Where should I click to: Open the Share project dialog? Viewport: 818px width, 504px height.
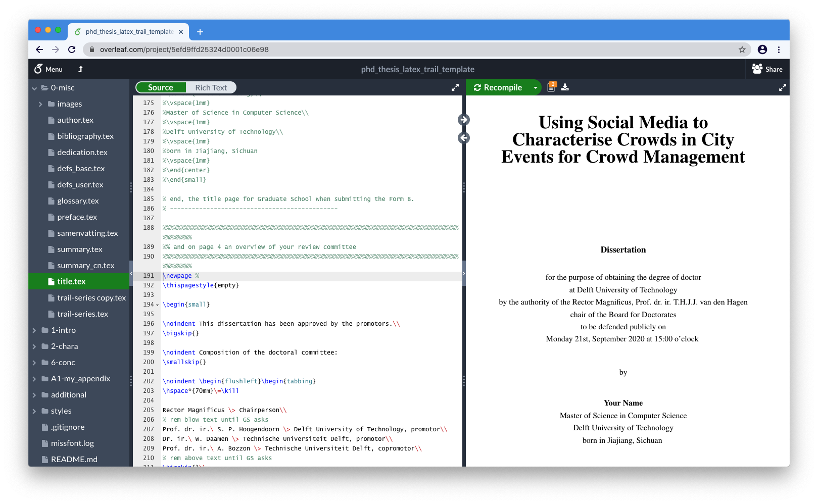pos(767,69)
